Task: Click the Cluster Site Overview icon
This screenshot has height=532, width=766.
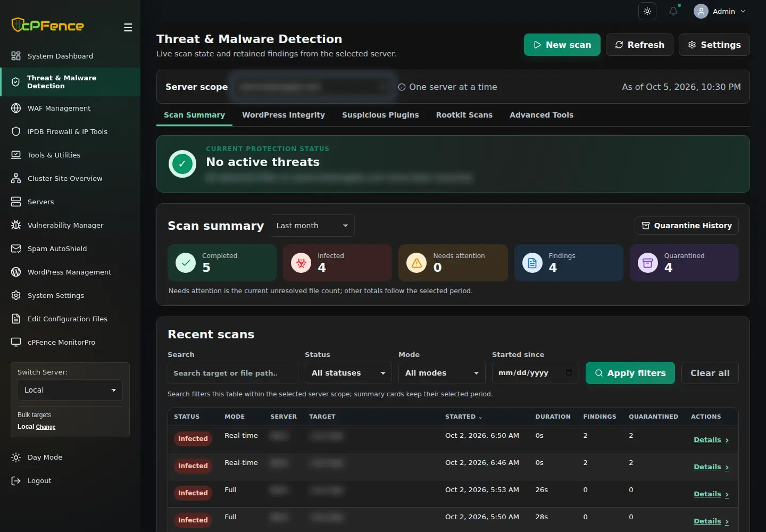Action: pos(16,178)
